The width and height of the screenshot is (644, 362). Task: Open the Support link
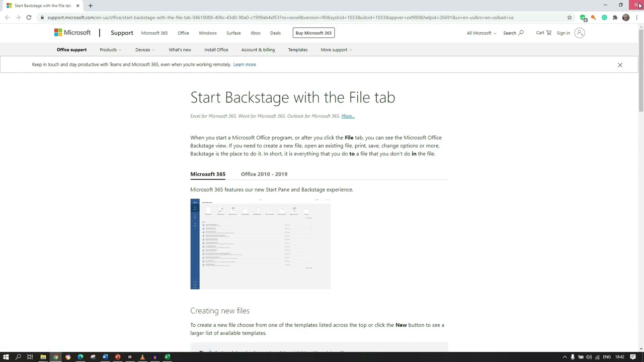pyautogui.click(x=122, y=33)
